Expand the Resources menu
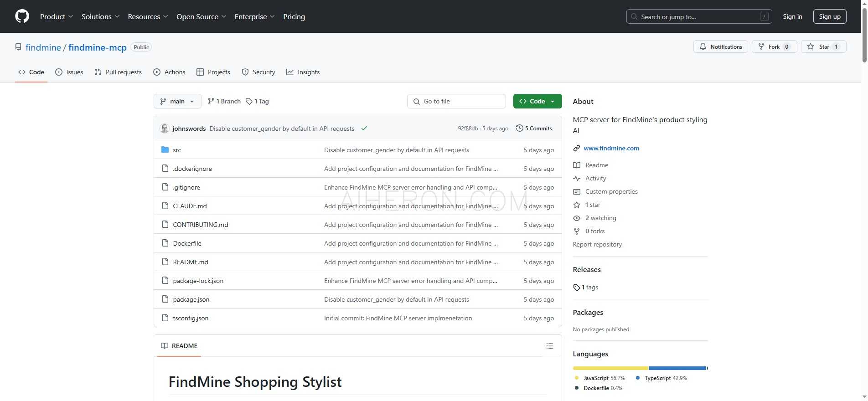This screenshot has width=868, height=401. pos(148,16)
